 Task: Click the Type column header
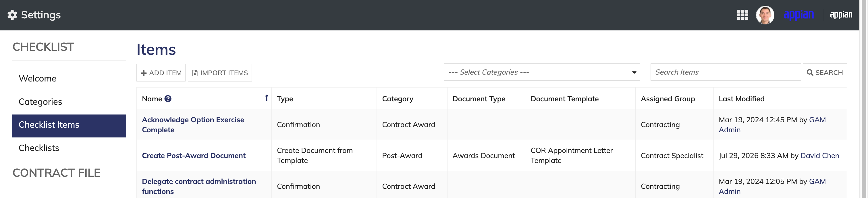click(286, 99)
